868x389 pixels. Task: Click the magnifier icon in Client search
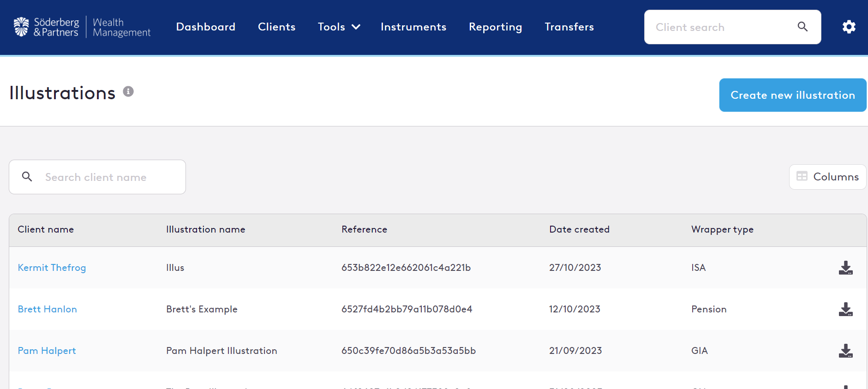click(x=802, y=27)
